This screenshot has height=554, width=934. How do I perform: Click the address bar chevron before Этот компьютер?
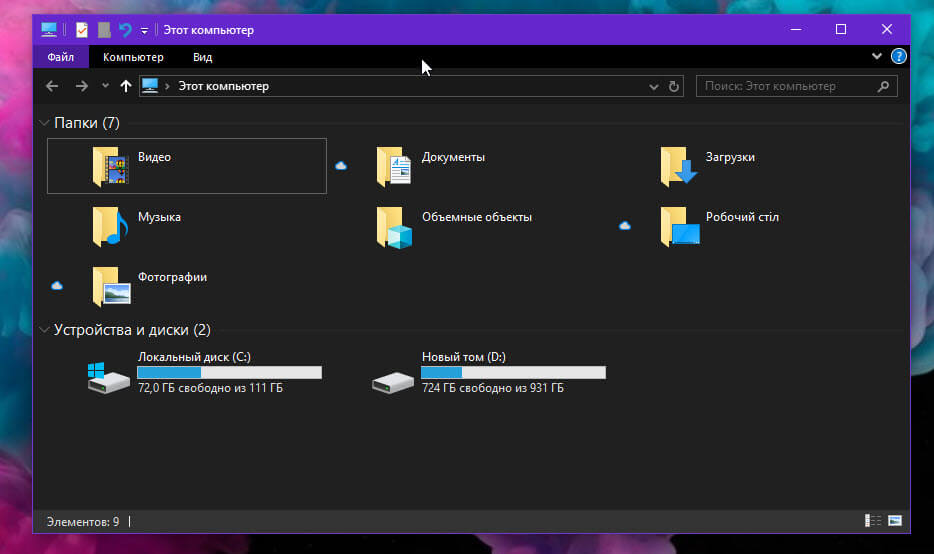click(167, 86)
